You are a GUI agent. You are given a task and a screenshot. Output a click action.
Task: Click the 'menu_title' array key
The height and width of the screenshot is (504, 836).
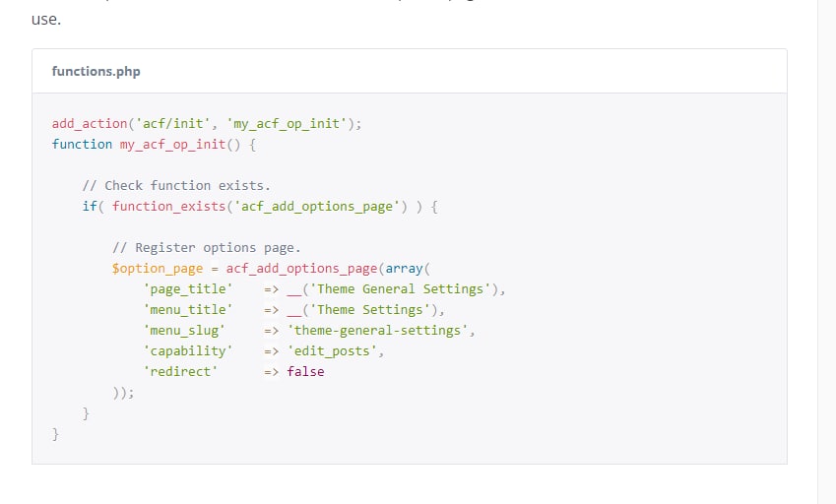(188, 310)
